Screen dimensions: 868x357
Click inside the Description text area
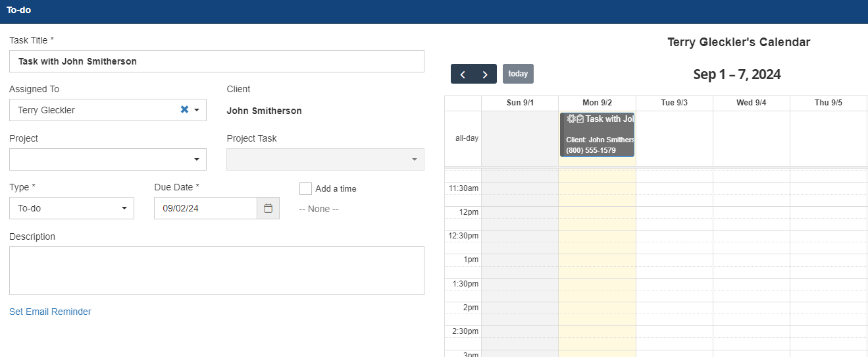click(x=217, y=271)
